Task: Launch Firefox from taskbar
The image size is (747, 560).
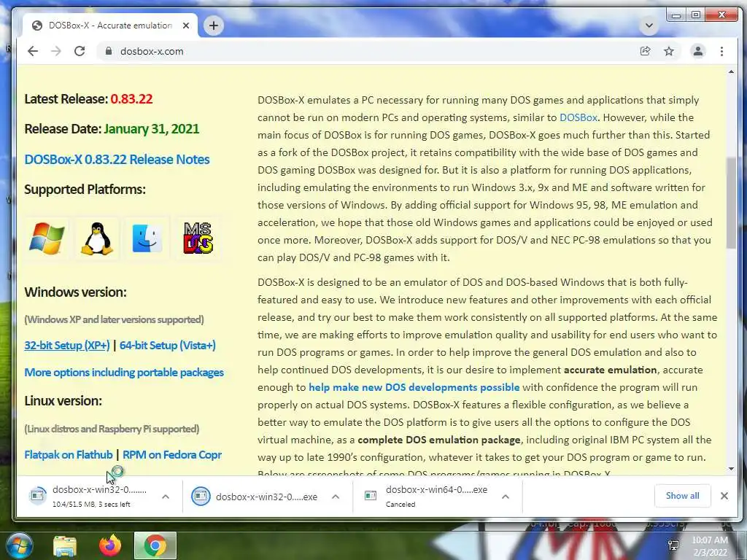Action: click(110, 545)
